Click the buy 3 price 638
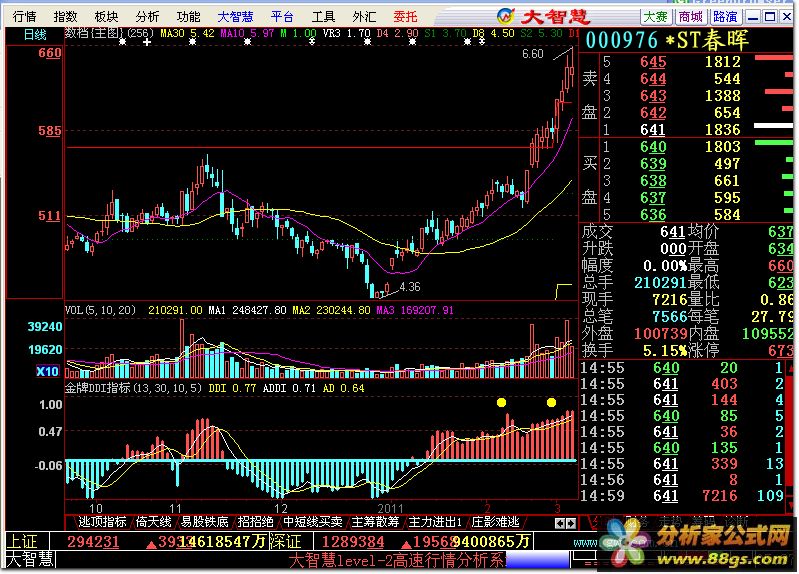 pyautogui.click(x=653, y=181)
